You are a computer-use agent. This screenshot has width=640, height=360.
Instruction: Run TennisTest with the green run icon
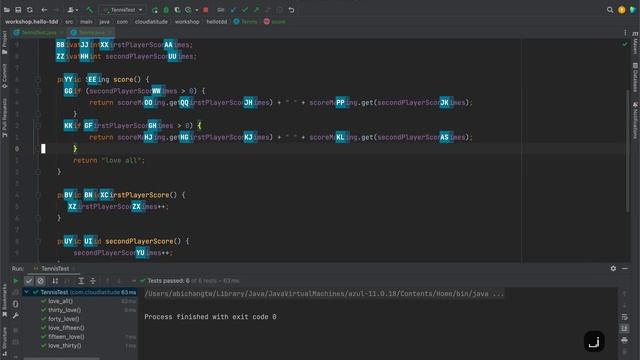155,10
